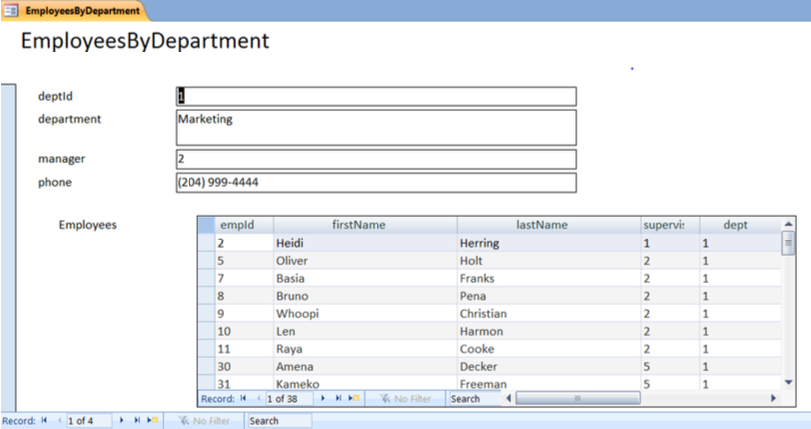Click the department field containing Marketing
The image size is (811, 429).
[376, 127]
